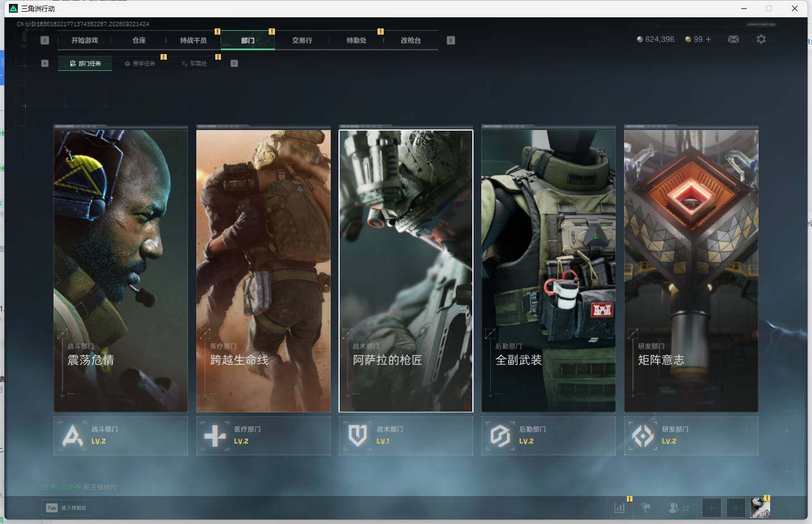Select the 阿萨拉的枪匠 mission card
This screenshot has height=524, width=812.
(x=406, y=271)
